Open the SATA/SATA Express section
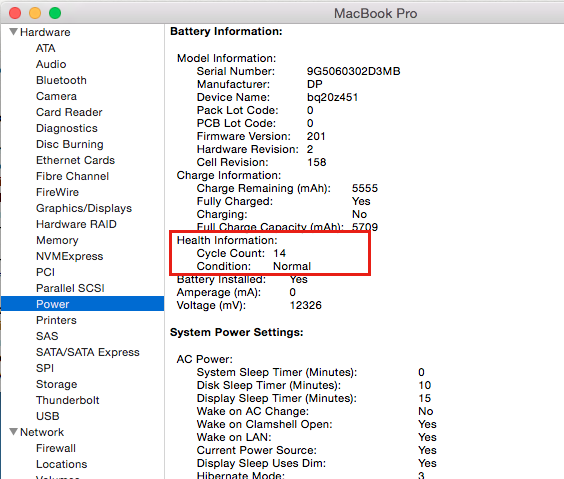The height and width of the screenshot is (479, 564). (x=88, y=352)
